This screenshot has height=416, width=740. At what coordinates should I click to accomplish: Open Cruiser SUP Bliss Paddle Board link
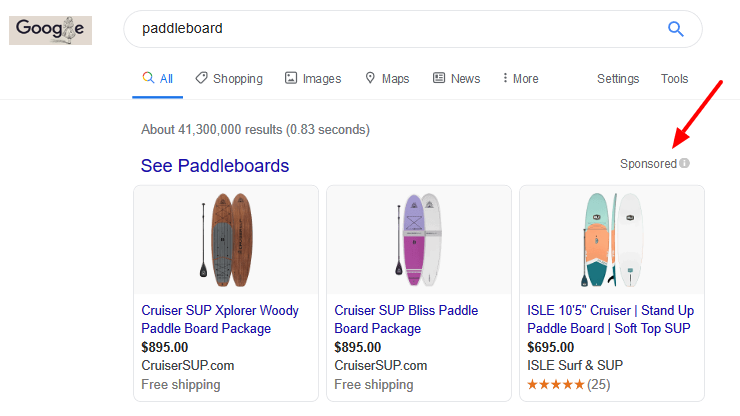[x=406, y=319]
